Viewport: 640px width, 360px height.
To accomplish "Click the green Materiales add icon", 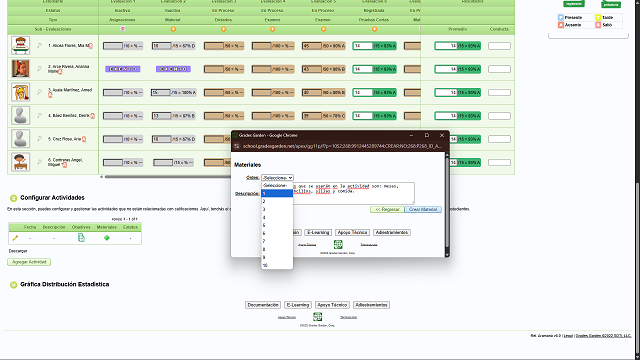I will (x=107, y=238).
